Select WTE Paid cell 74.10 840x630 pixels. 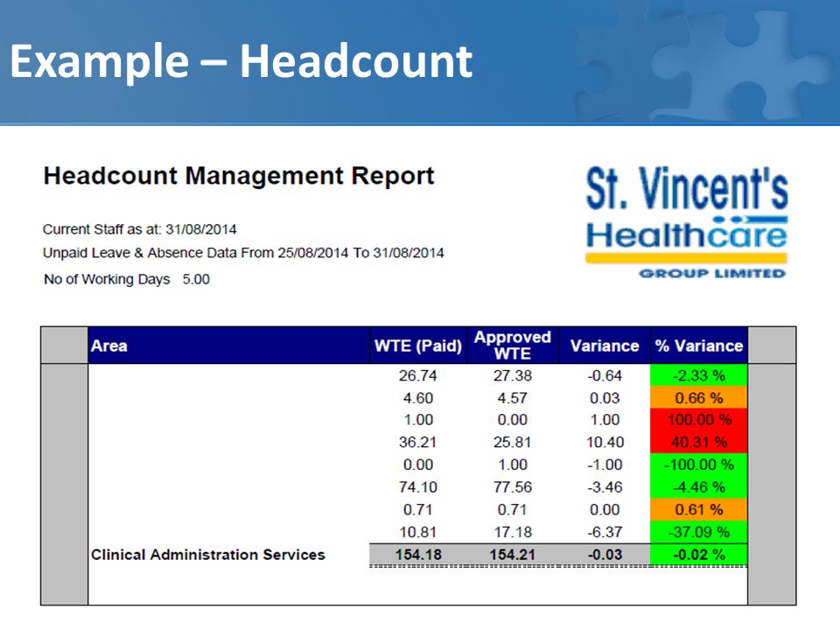click(418, 487)
